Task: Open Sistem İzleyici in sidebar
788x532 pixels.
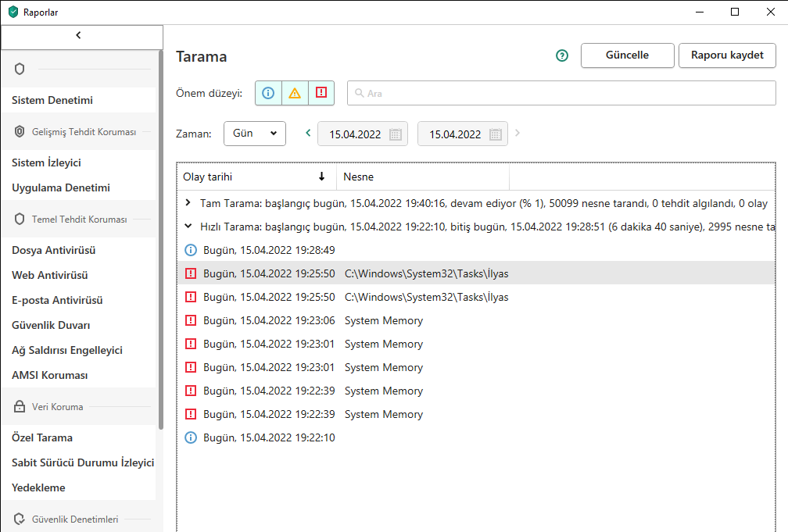Action: (x=46, y=162)
